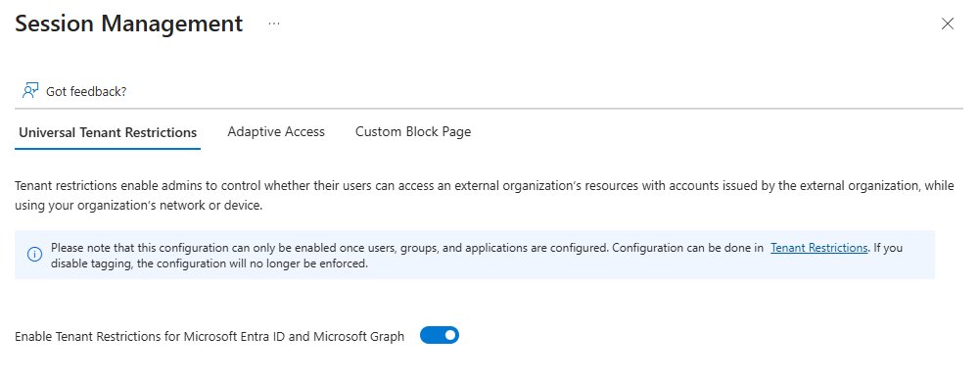
Task: Click the label 'Enable Tenant Restrictions for Microsoft Entra ID and Microsoft Graph'
Action: click(x=210, y=336)
